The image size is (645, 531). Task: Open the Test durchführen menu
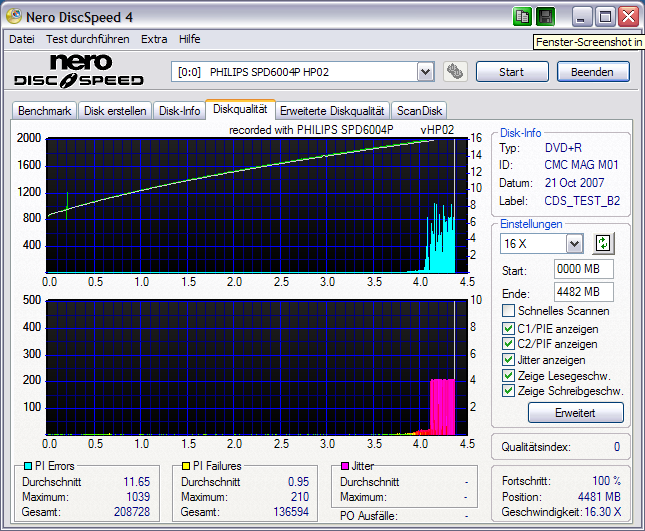[88, 39]
